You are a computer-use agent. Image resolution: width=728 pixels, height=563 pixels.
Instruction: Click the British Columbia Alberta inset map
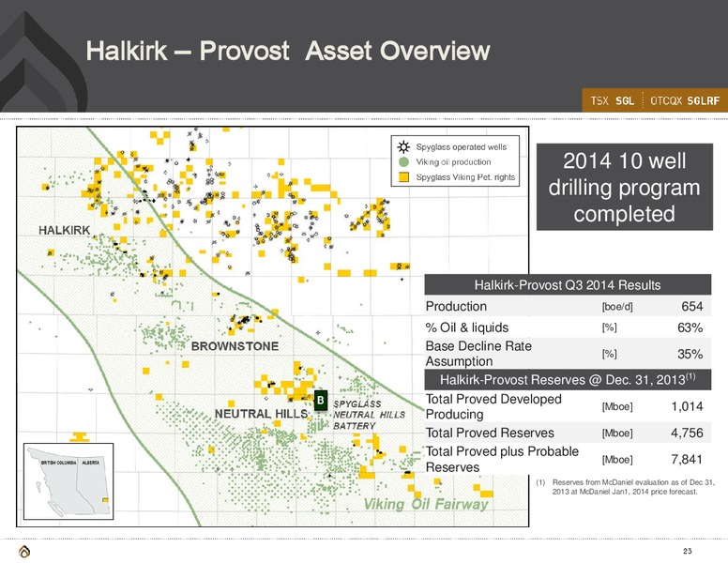pyautogui.click(x=68, y=481)
